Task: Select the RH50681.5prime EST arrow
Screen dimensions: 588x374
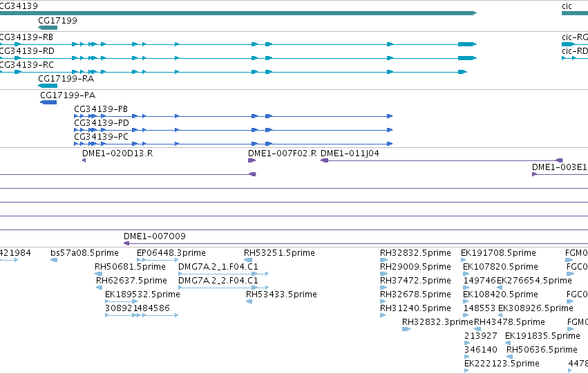Action: coord(98,274)
